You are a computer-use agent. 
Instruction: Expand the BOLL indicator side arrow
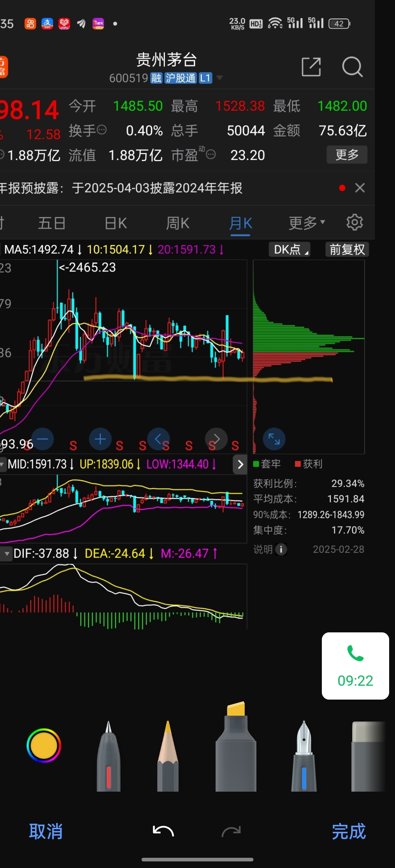pyautogui.click(x=240, y=464)
